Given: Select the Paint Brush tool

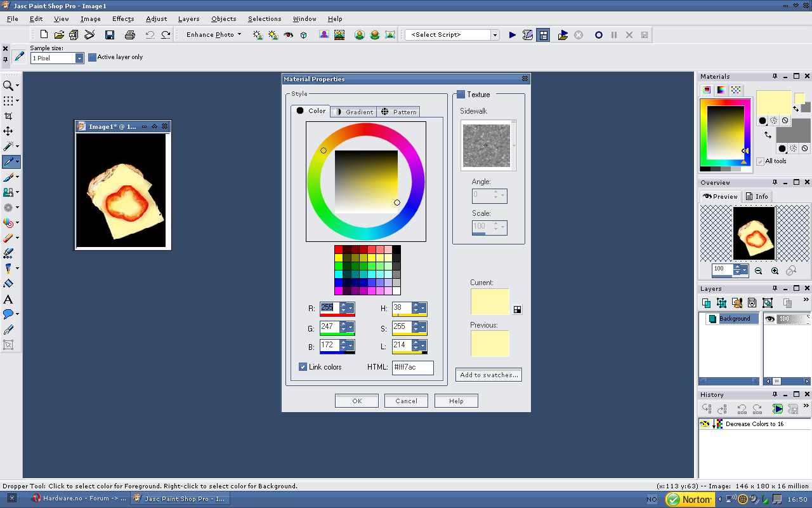Looking at the screenshot, I should coord(8,177).
